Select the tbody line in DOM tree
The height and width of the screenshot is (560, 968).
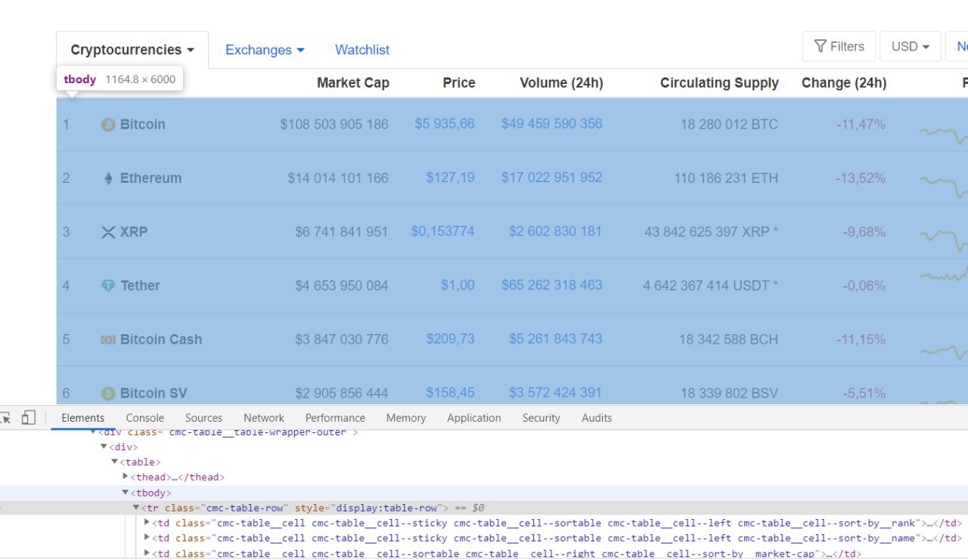point(484,493)
